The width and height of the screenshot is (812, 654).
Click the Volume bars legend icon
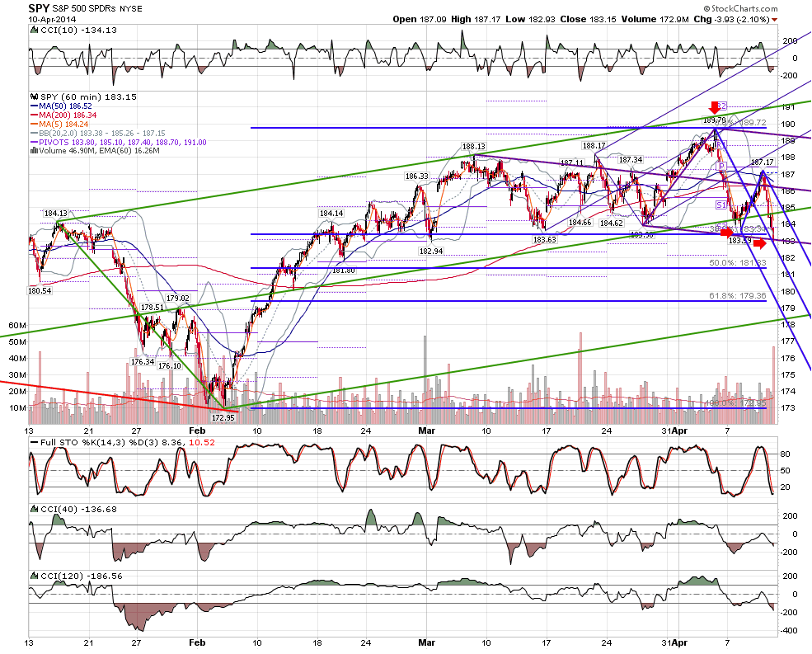(x=35, y=151)
